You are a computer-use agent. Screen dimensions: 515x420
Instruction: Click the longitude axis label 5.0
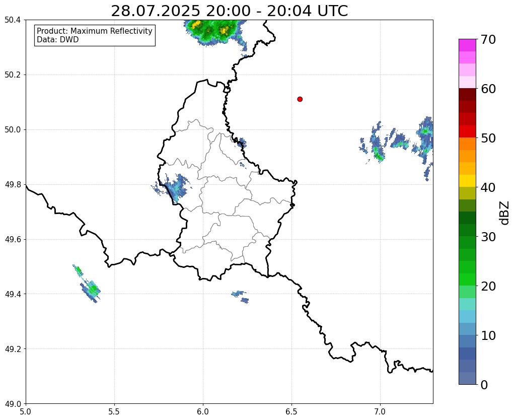point(26,411)
